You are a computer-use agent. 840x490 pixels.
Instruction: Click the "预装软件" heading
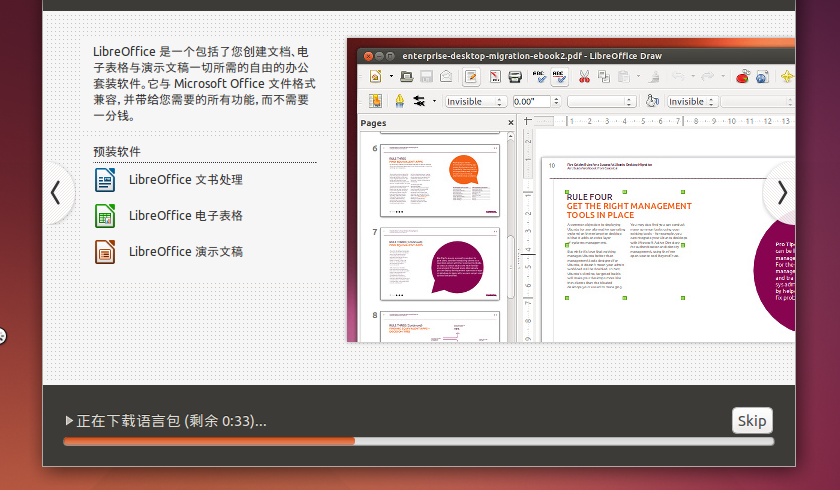[x=117, y=152]
